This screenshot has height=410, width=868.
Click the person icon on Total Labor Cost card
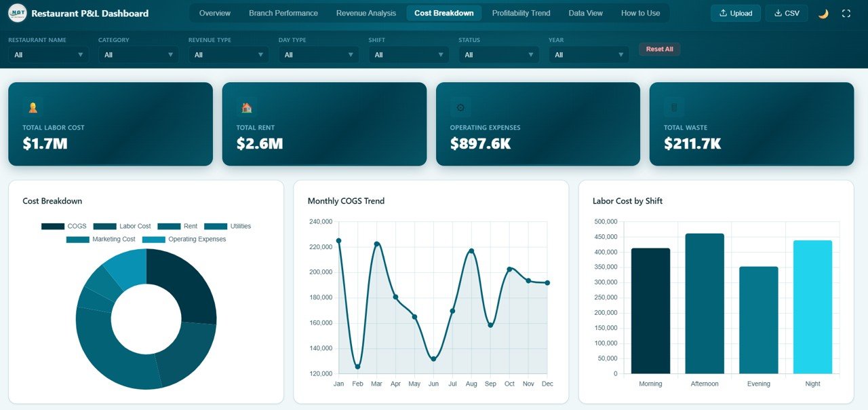pos(33,107)
